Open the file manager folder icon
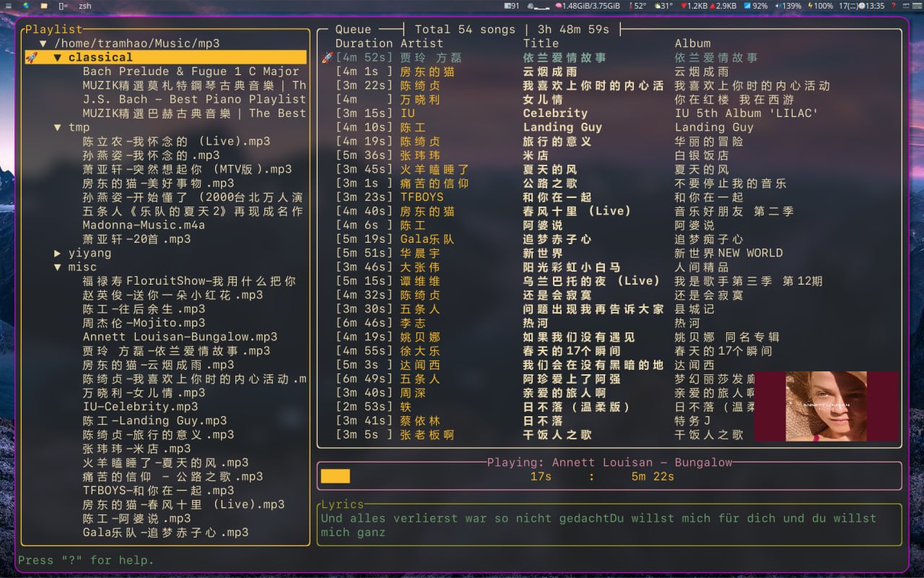The width and height of the screenshot is (924, 578). [x=44, y=6]
